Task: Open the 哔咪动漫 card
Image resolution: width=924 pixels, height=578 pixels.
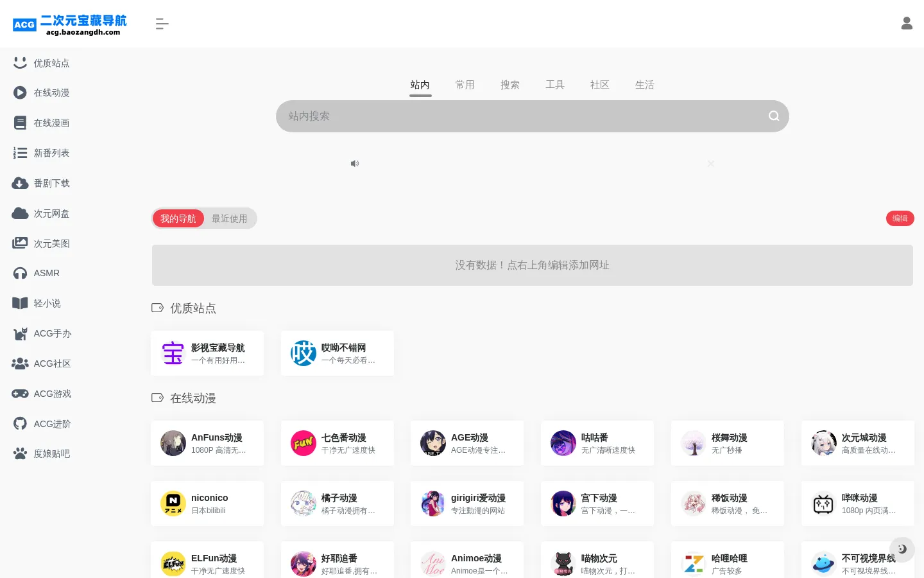Action: click(858, 504)
